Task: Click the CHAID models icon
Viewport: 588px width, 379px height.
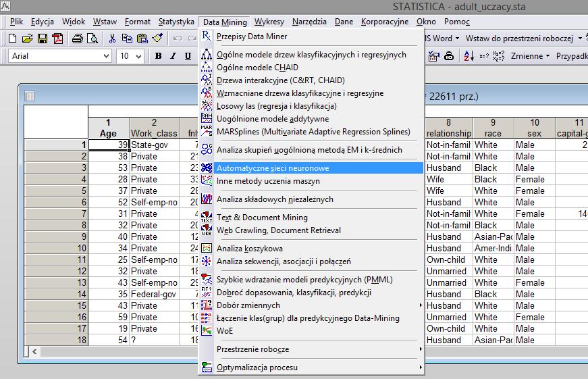Action: pos(207,67)
